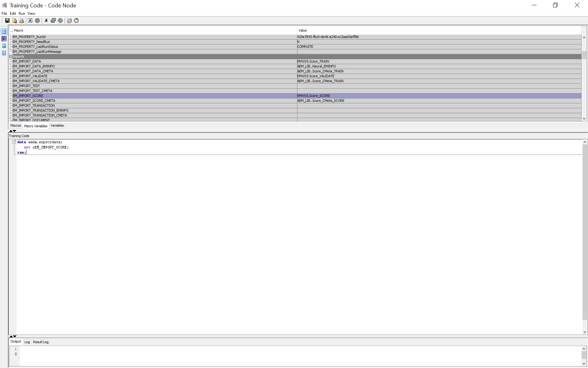
Task: Select the Training Code document sidebar icon
Action: [x=4, y=32]
